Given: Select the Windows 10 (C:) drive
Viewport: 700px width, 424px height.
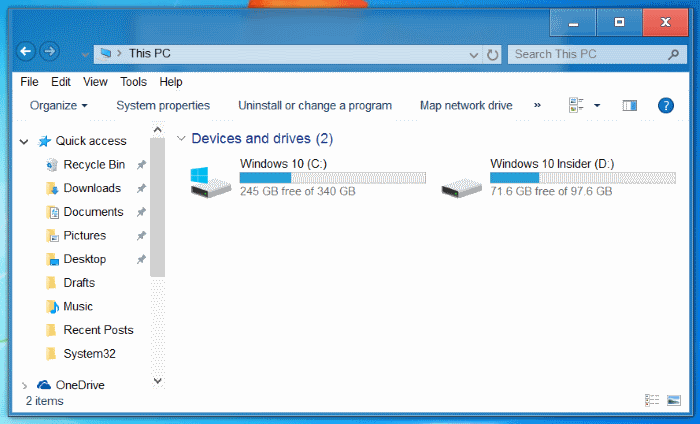Looking at the screenshot, I should coord(308,178).
